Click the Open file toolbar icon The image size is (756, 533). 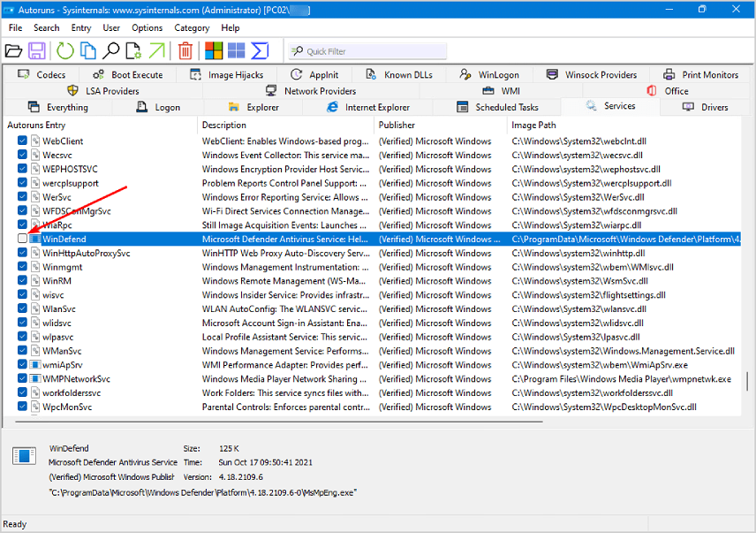click(13, 50)
